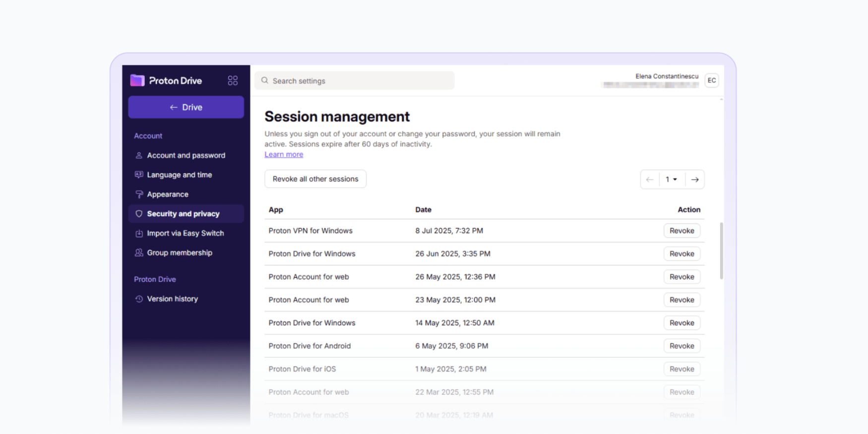Click the Version history clock icon
This screenshot has width=868, height=434.
(139, 299)
